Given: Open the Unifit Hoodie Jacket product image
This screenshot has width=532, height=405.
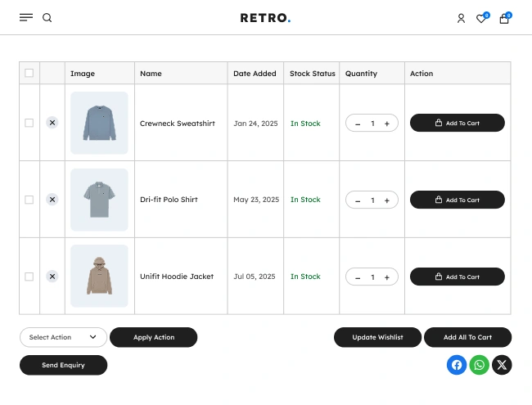Looking at the screenshot, I should point(99,276).
